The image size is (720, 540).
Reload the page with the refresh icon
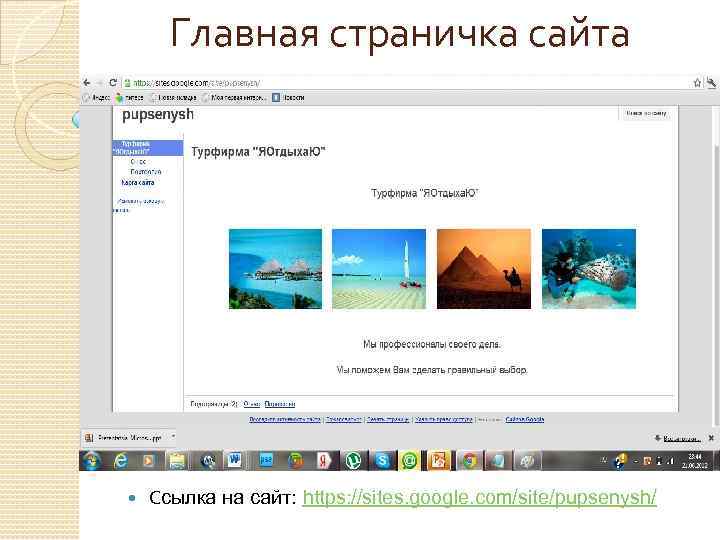pyautogui.click(x=112, y=83)
